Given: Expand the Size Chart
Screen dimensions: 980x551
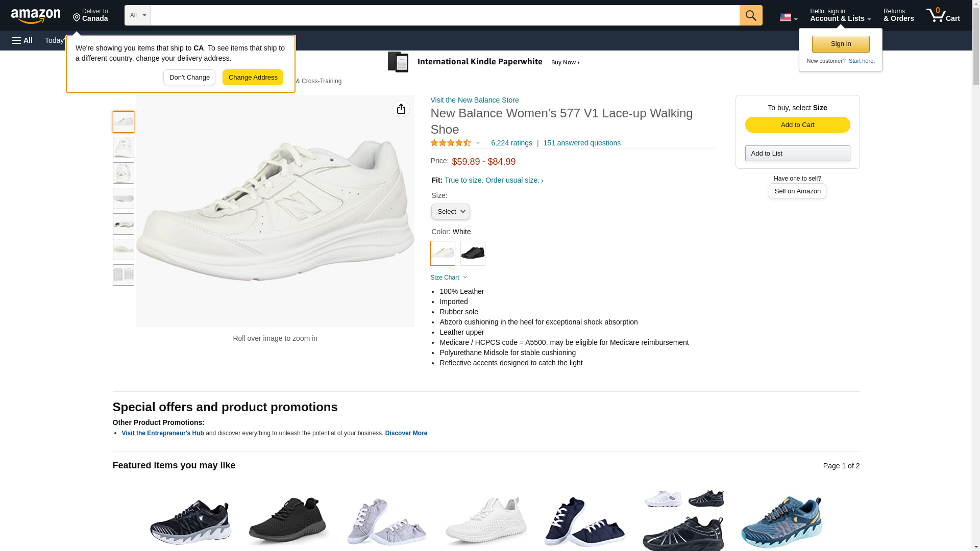Looking at the screenshot, I should point(449,278).
